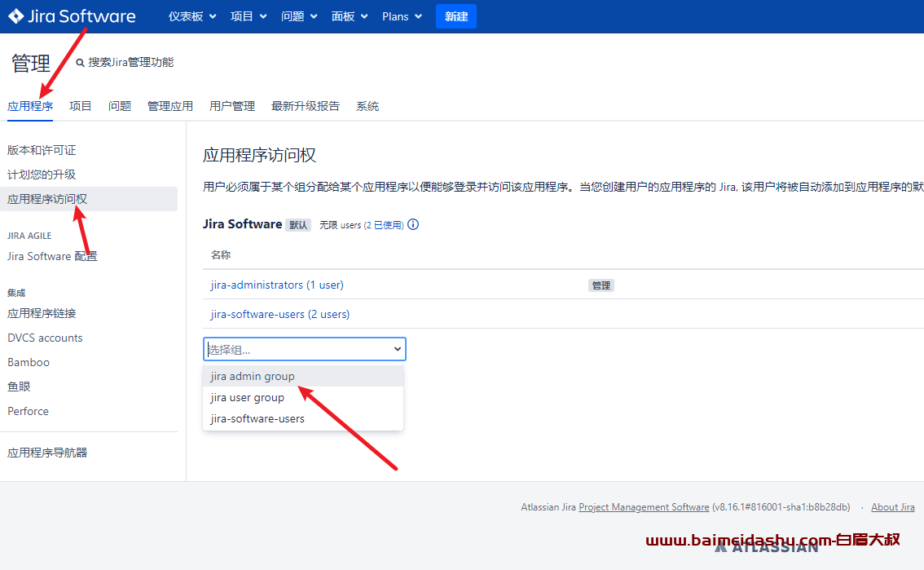The image size is (924, 570).
Task: Open 应用程序导航器 in the sidebar
Action: (47, 453)
